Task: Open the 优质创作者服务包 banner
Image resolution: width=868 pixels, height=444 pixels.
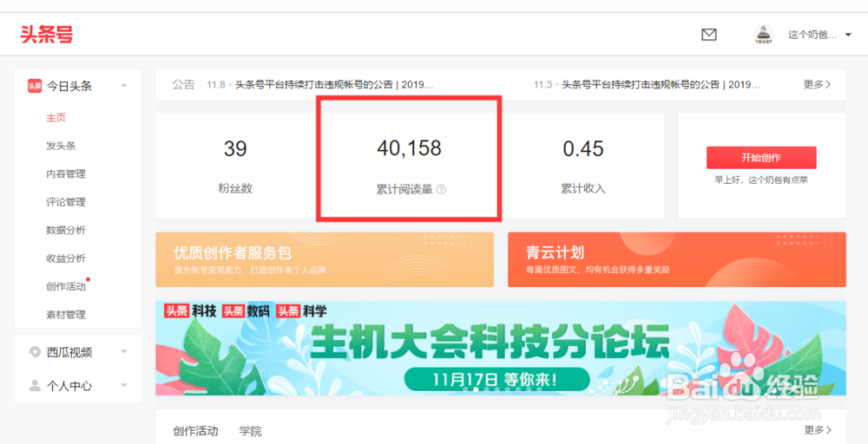Action: click(325, 259)
